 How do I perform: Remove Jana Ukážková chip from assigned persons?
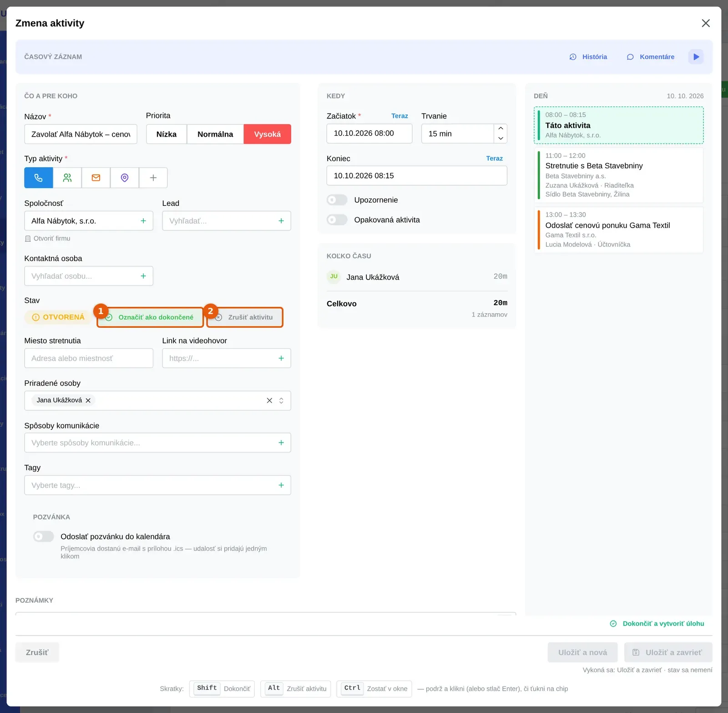coord(88,400)
